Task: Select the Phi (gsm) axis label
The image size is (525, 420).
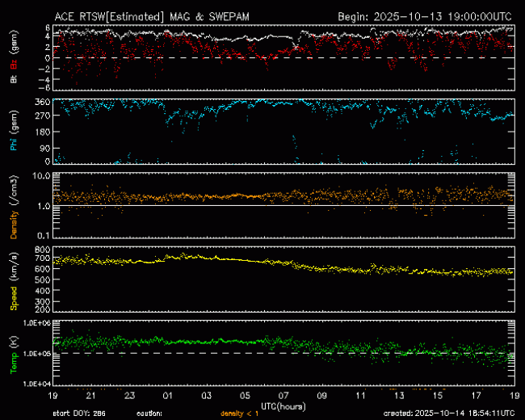Action: (x=14, y=132)
